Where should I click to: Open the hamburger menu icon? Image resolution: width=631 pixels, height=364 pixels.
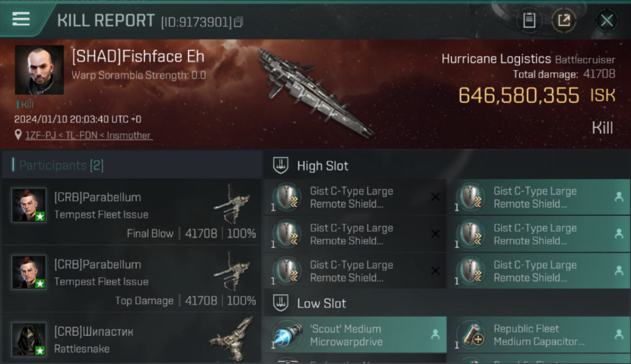(x=21, y=19)
